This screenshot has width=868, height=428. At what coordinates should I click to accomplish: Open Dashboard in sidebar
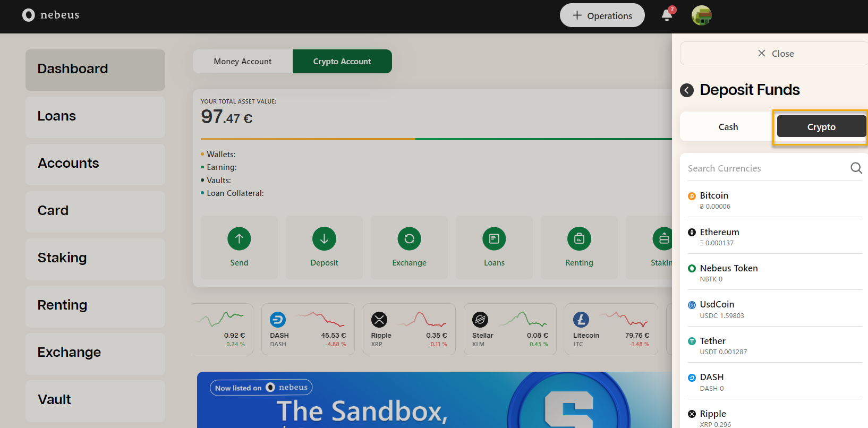pos(95,70)
